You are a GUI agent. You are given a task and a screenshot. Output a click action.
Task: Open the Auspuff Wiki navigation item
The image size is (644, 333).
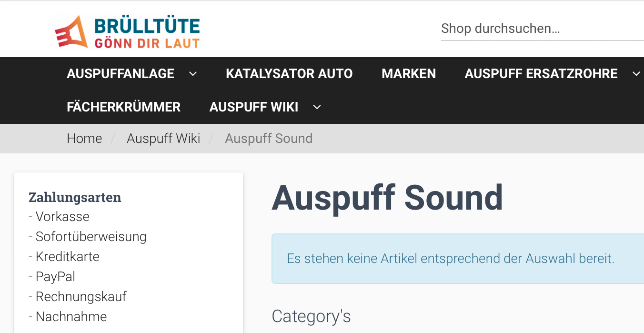click(x=254, y=107)
